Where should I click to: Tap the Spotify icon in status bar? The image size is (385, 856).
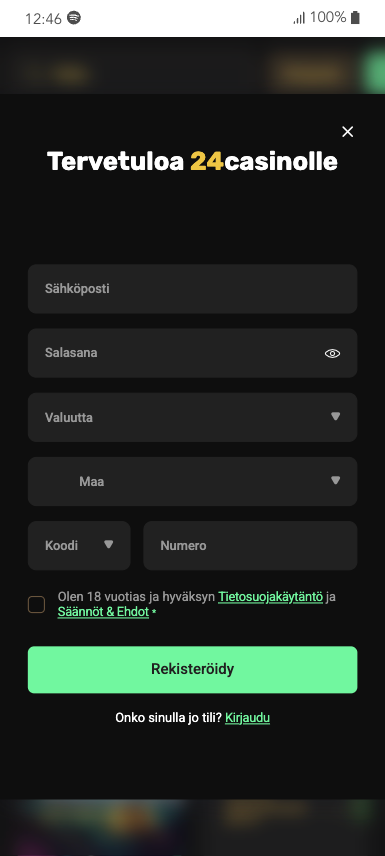tap(74, 18)
